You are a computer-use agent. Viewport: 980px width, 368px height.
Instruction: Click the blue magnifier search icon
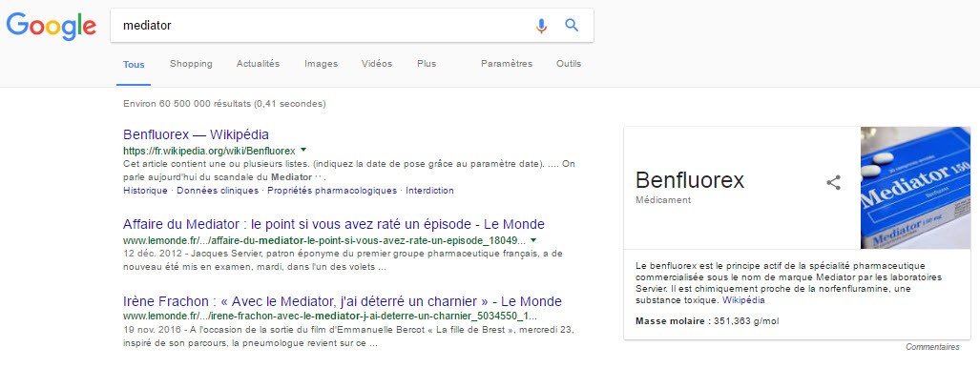tap(572, 25)
